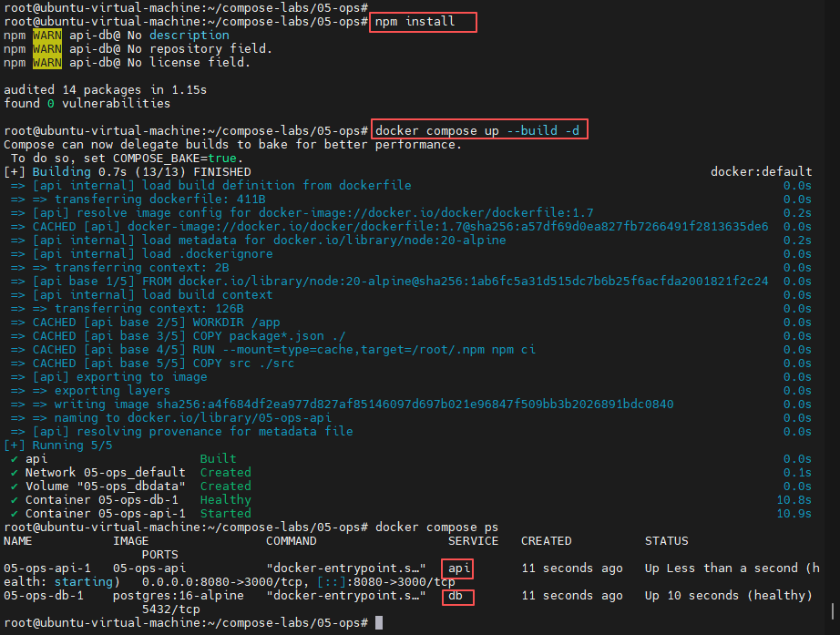Click the terminal cursor at last prompt
The height and width of the screenshot is (635, 840).
point(379,622)
